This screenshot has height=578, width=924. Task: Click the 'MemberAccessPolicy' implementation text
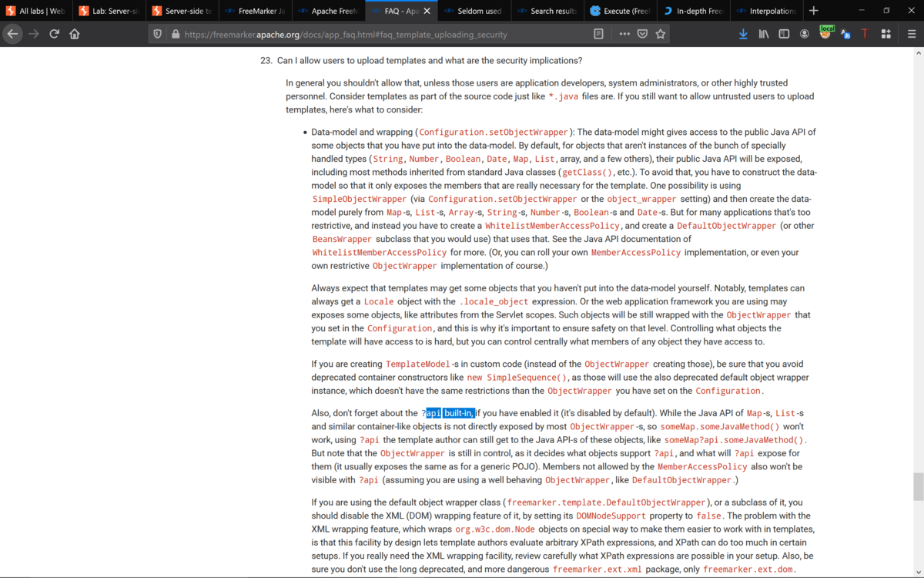coord(636,252)
